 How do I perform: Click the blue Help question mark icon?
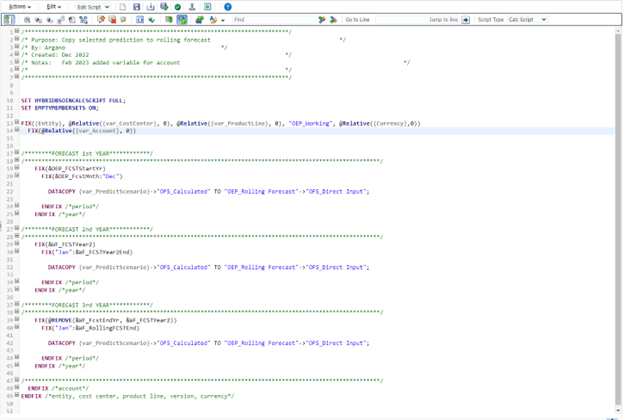point(228,7)
